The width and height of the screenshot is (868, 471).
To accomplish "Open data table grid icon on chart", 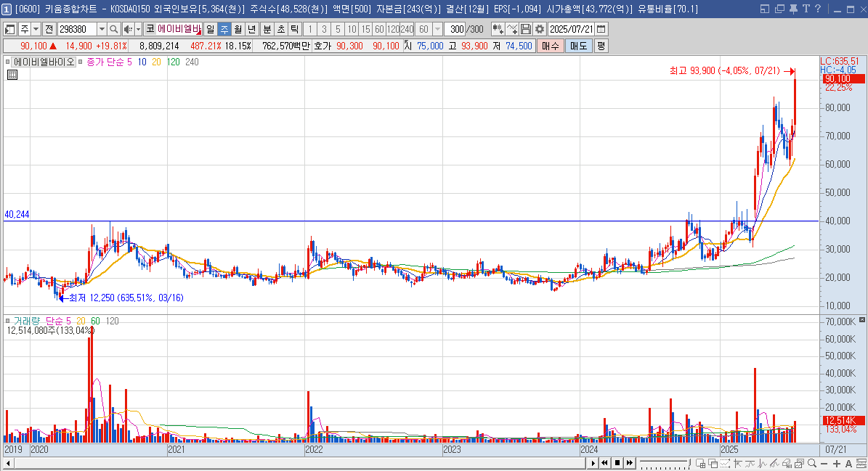I will [x=12, y=75].
